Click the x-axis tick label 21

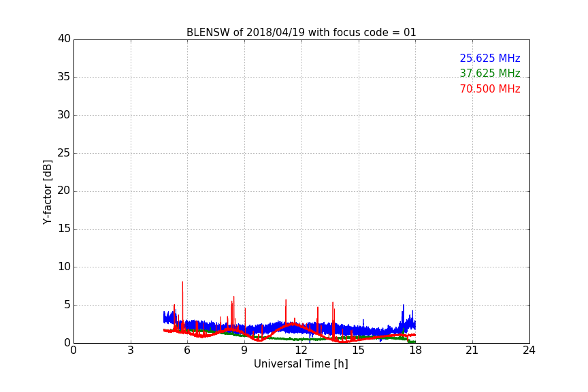pyautogui.click(x=472, y=350)
